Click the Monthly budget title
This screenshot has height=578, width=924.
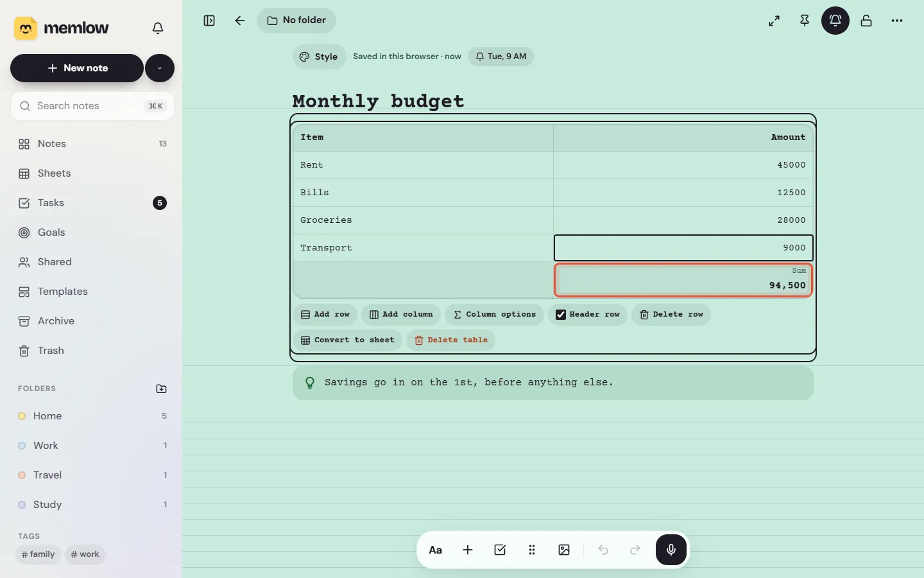tap(379, 101)
